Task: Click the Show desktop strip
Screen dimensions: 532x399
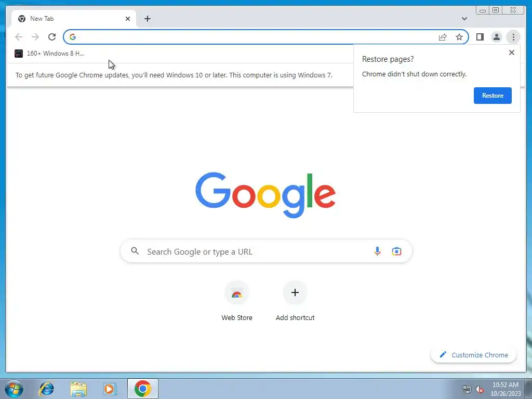Action: (x=528, y=389)
